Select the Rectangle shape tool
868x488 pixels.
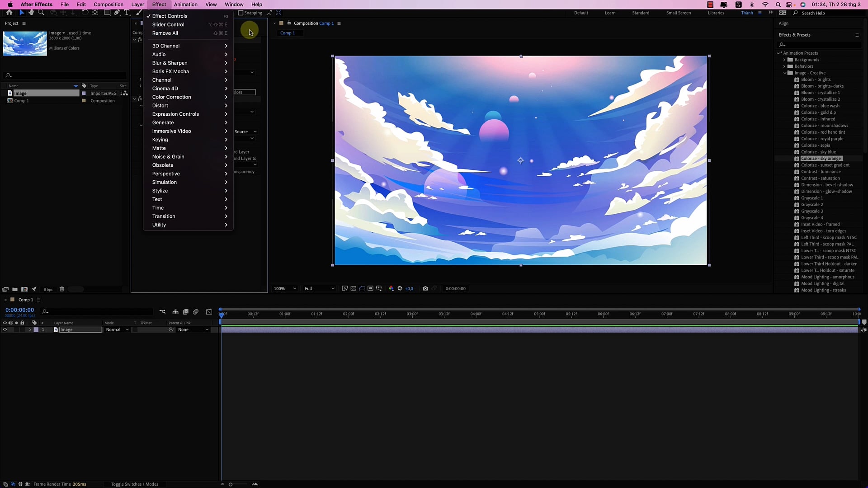[x=107, y=13]
